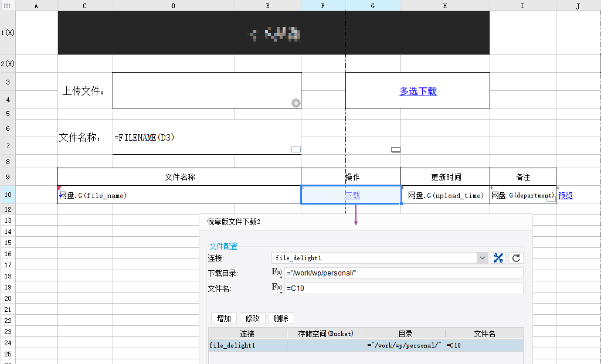Viewport: 601px width, 364px height.
Task: Select the upload file widget cell D3
Action: [207, 90]
